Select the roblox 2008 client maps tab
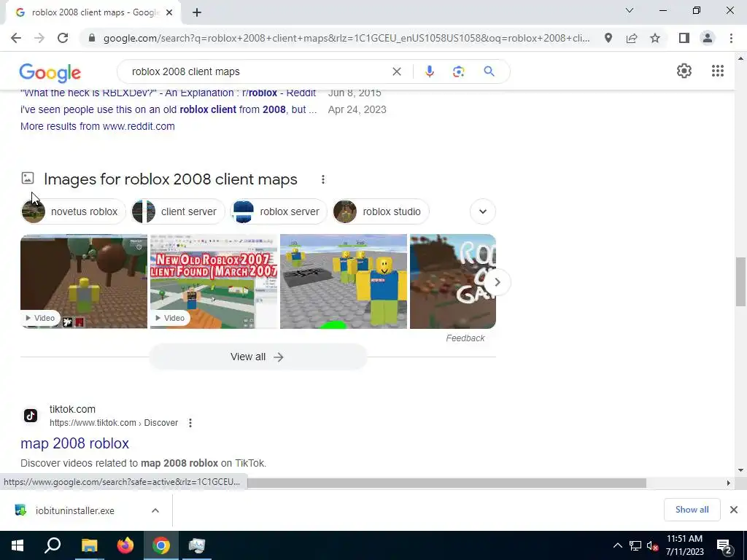The height and width of the screenshot is (560, 747). point(93,13)
